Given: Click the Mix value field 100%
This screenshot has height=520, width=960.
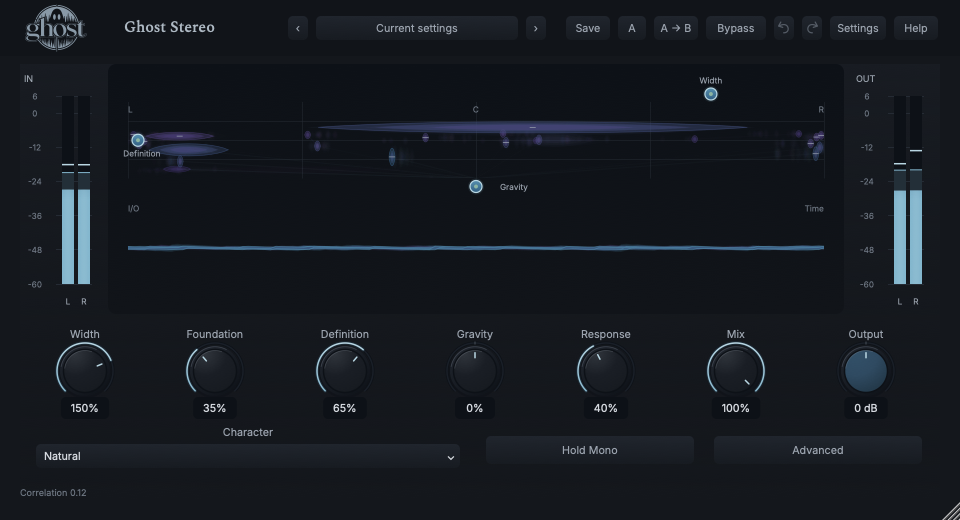Looking at the screenshot, I should 735,408.
